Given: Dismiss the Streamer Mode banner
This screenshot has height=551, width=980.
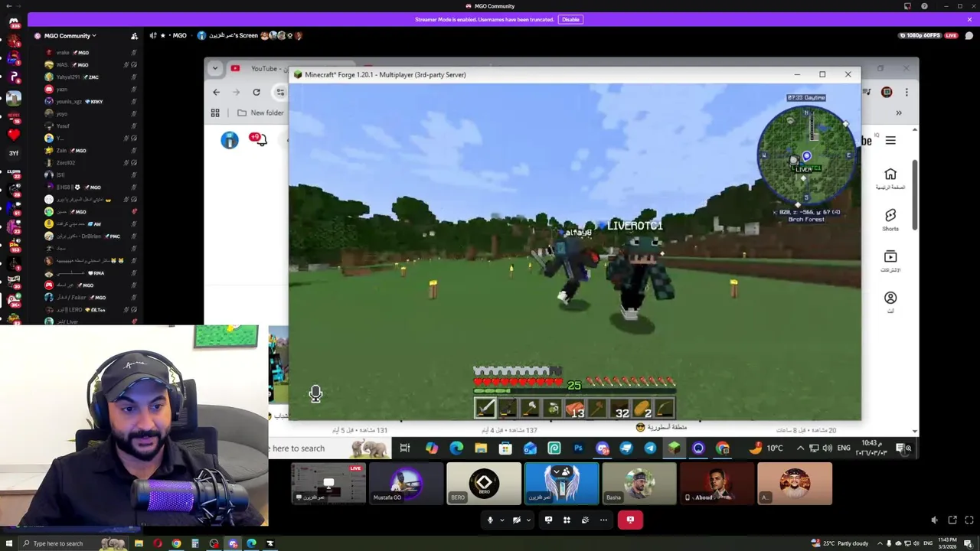Looking at the screenshot, I should pyautogui.click(x=969, y=19).
